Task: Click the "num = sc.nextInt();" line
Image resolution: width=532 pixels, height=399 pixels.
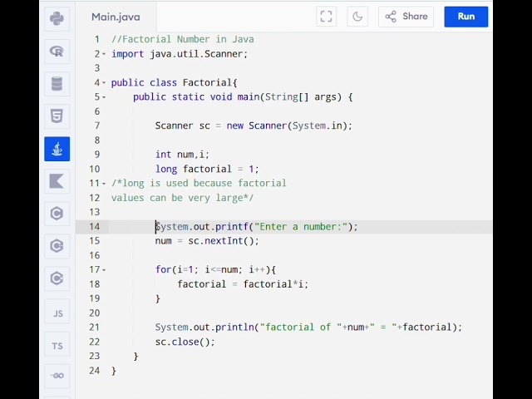Action: (x=207, y=241)
